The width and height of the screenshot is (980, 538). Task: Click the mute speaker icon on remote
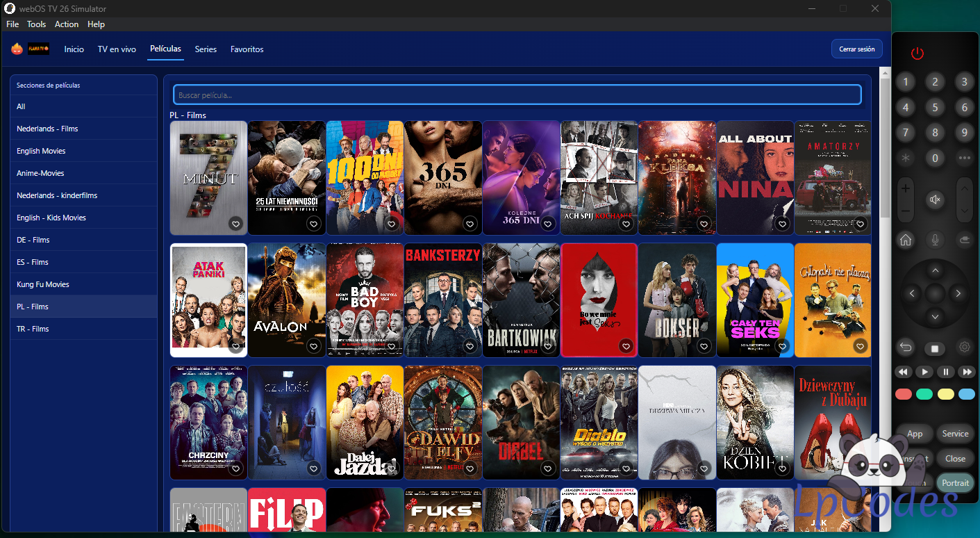[935, 200]
